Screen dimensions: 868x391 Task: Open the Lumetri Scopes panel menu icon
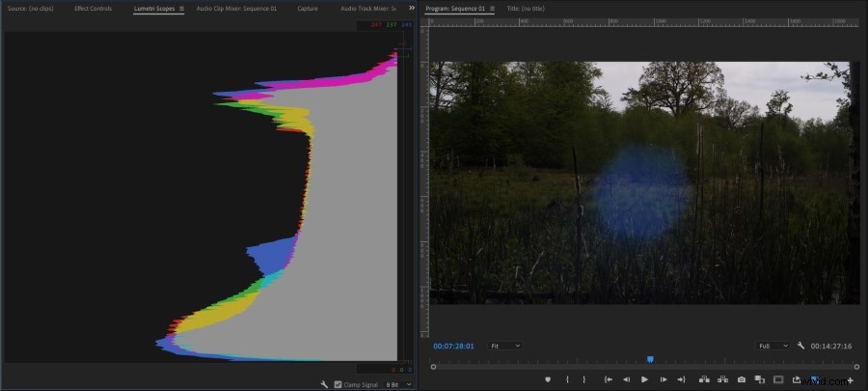point(181,9)
